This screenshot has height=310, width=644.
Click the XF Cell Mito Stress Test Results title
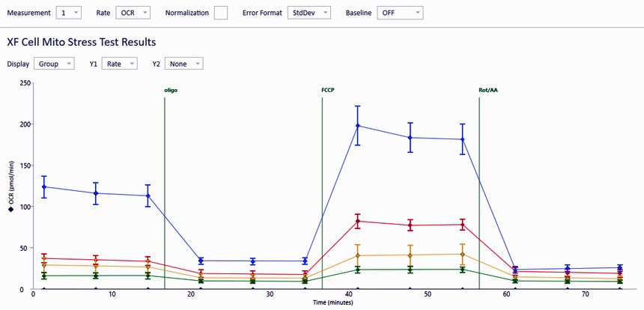[82, 42]
